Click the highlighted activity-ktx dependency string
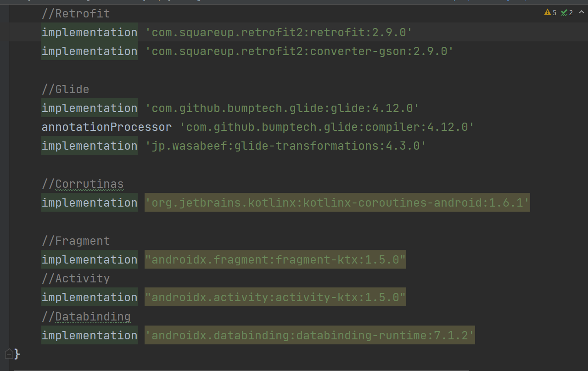 275,298
